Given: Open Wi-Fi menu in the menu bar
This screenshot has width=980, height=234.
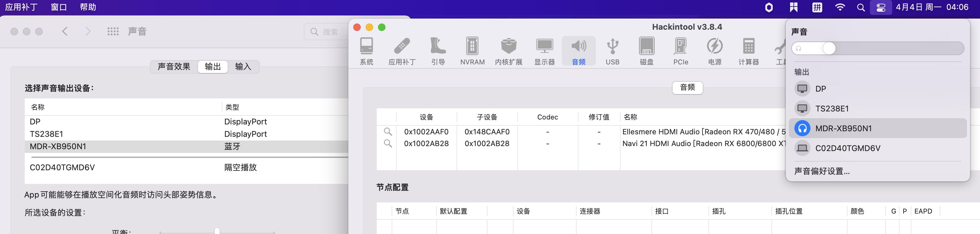Looking at the screenshot, I should pyautogui.click(x=840, y=7).
